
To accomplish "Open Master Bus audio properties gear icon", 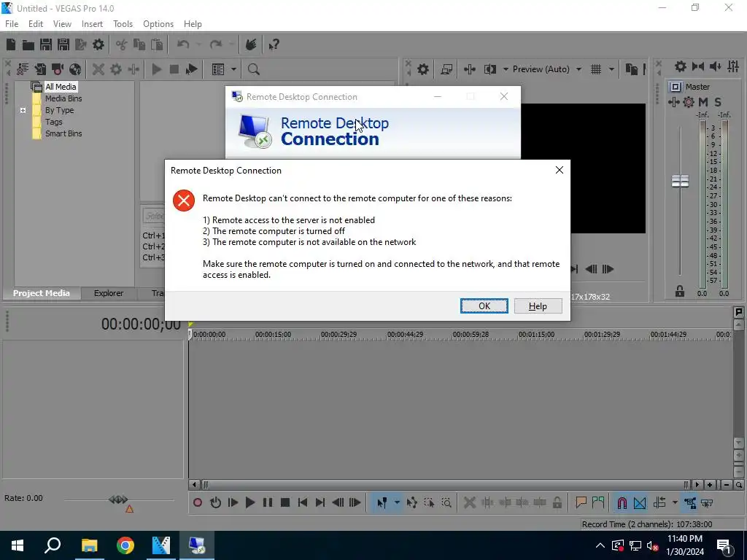I will pyautogui.click(x=681, y=66).
